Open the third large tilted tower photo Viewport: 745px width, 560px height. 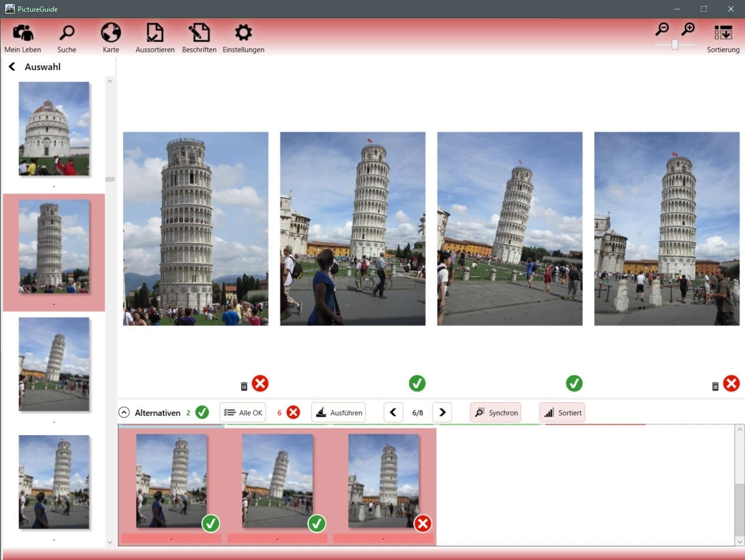pos(510,228)
